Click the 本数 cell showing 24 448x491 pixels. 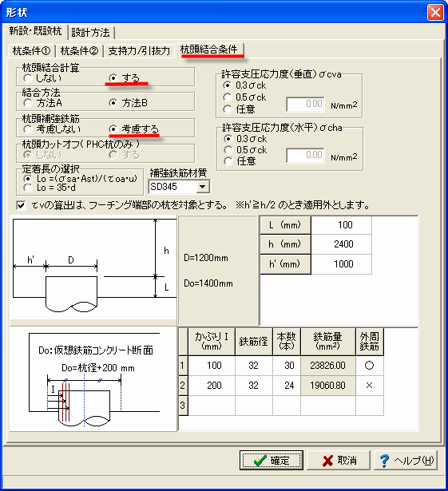pos(287,385)
